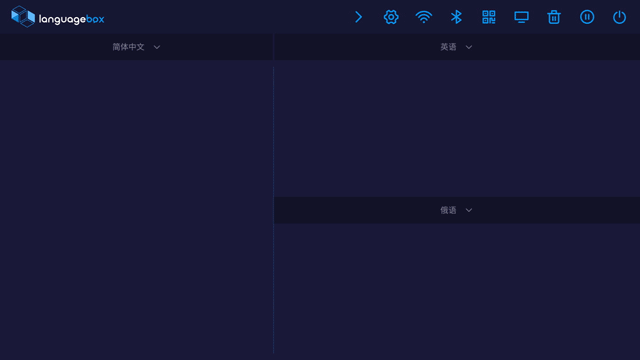Open settings via the gear icon
Image resolution: width=640 pixels, height=360 pixels.
pyautogui.click(x=391, y=17)
